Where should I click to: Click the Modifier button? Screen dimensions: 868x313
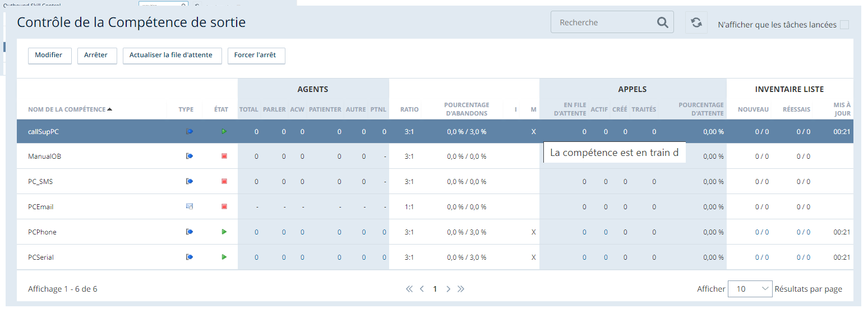(49, 56)
